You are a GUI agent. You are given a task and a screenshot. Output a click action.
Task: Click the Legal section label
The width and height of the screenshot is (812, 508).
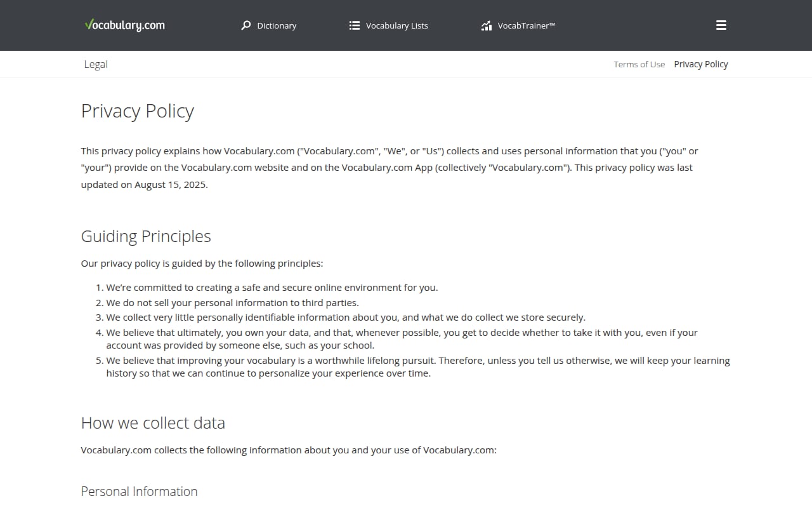(x=96, y=64)
